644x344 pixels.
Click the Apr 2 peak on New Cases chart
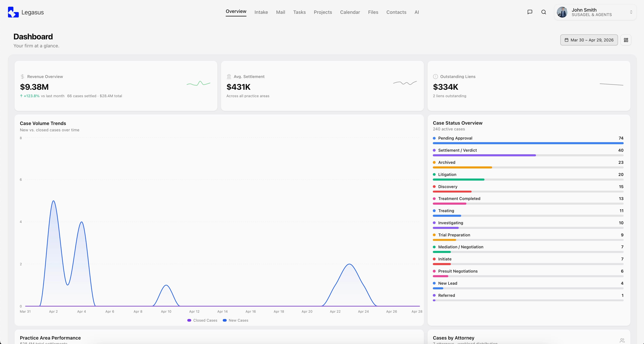[x=53, y=201]
